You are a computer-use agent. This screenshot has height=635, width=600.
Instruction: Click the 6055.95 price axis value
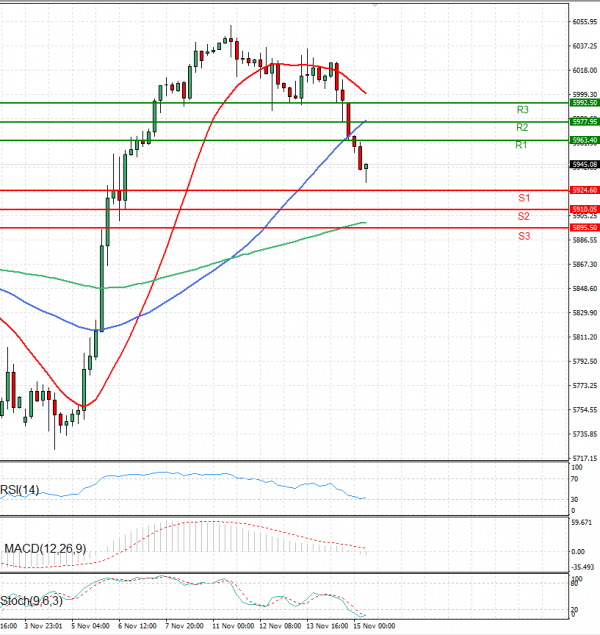point(585,22)
